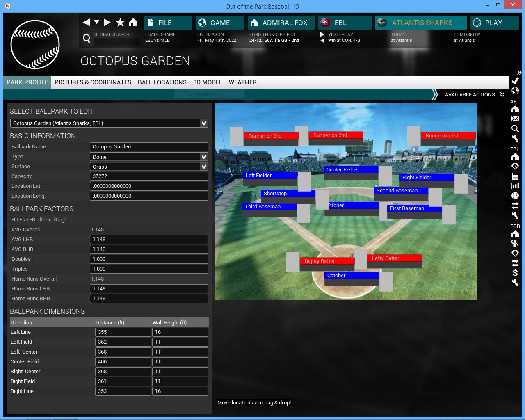Image resolution: width=525 pixels, height=420 pixels.
Task: Click the Center Field distance field
Action: pyautogui.click(x=123, y=362)
